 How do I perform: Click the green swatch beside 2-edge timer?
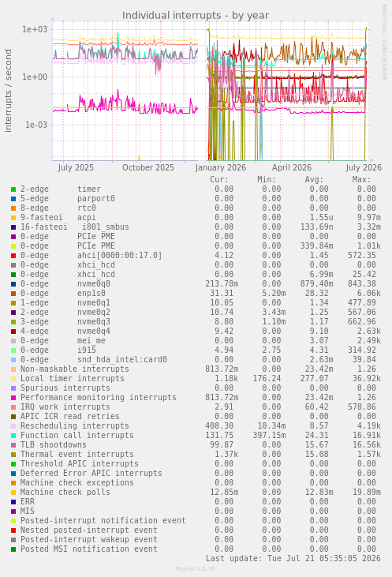coord(13,189)
